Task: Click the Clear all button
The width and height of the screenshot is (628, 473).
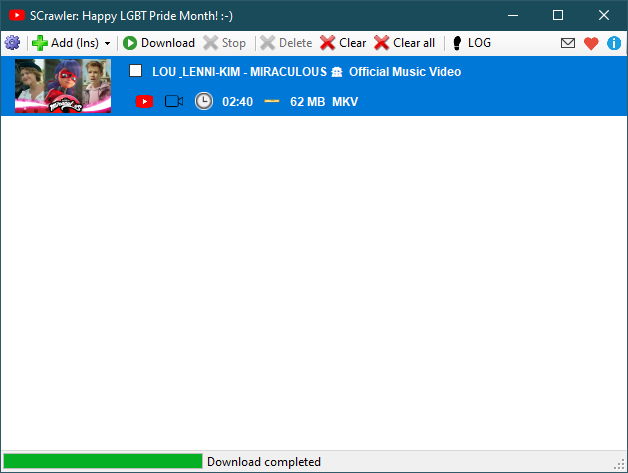Action: click(x=404, y=43)
